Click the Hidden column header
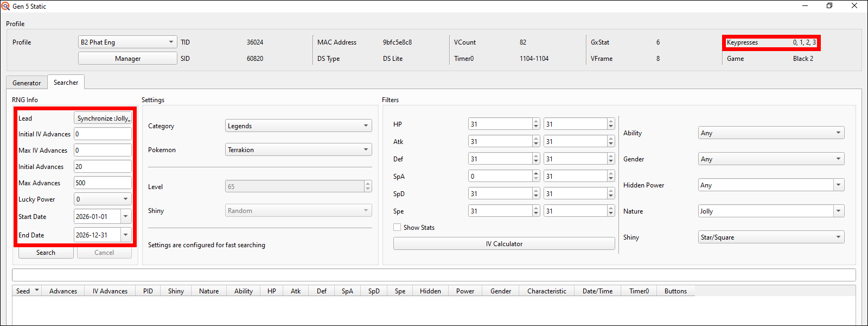 pos(430,291)
